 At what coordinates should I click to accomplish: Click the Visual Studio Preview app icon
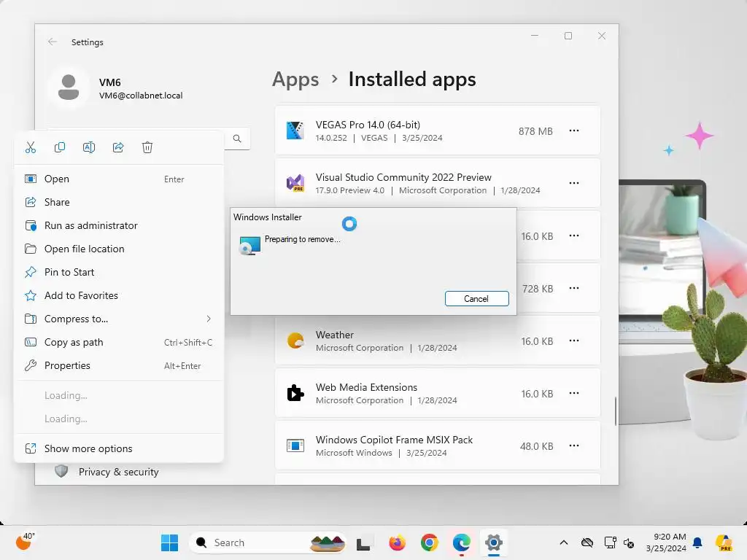click(x=295, y=183)
